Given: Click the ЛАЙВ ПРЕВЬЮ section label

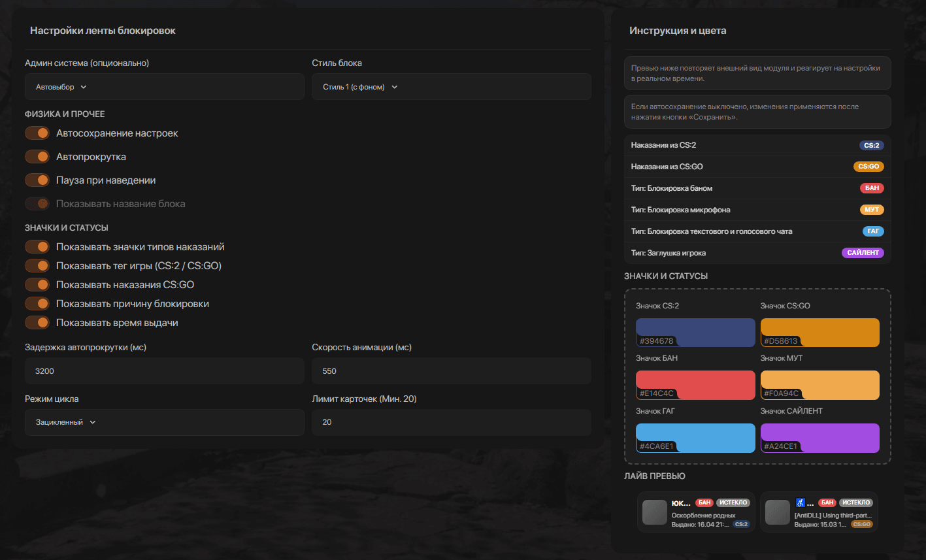Looking at the screenshot, I should click(x=655, y=476).
